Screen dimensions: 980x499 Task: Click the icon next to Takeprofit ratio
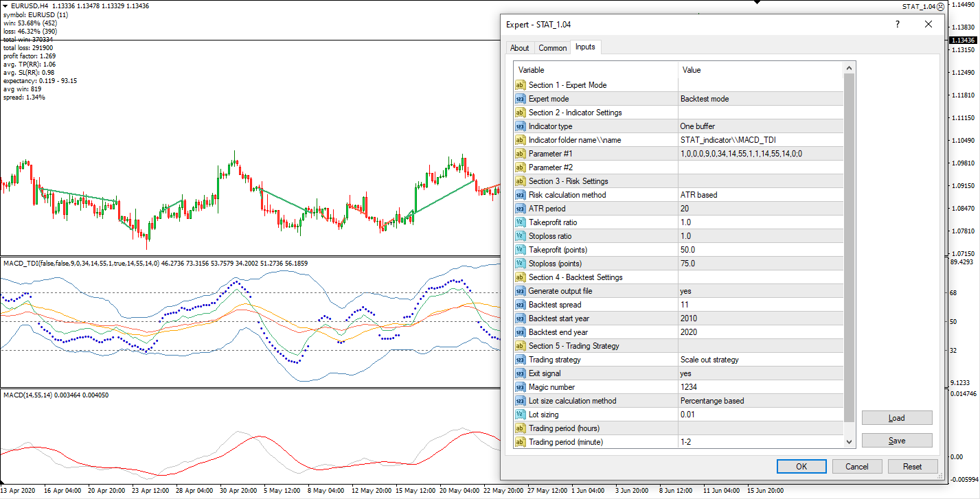(x=521, y=222)
